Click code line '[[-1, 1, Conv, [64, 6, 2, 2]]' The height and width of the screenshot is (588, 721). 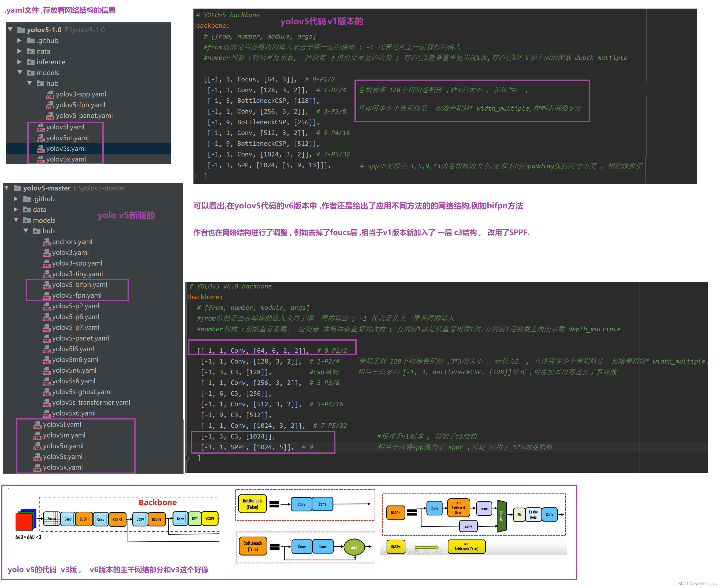pyautogui.click(x=253, y=351)
